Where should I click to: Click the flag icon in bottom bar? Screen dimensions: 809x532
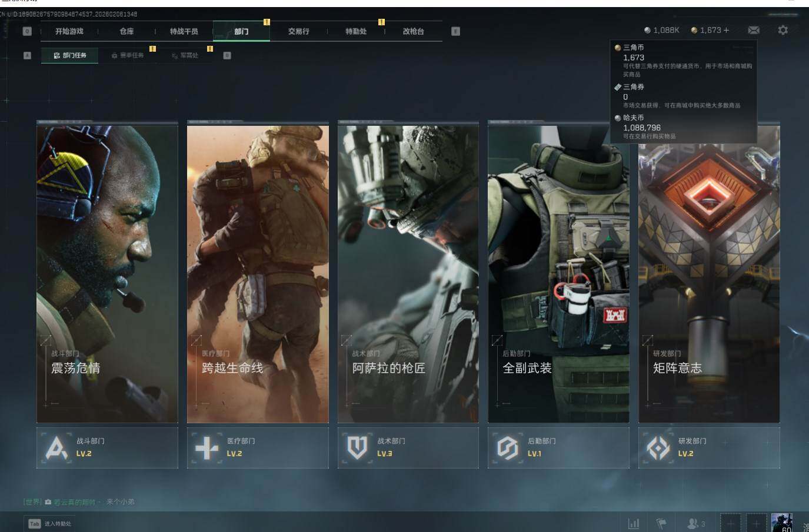pyautogui.click(x=661, y=523)
